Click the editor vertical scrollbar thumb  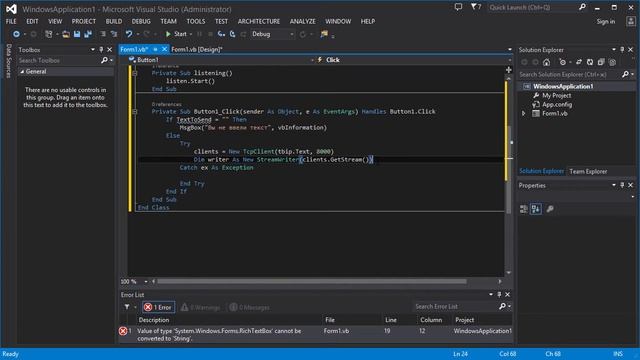pyautogui.click(x=509, y=169)
